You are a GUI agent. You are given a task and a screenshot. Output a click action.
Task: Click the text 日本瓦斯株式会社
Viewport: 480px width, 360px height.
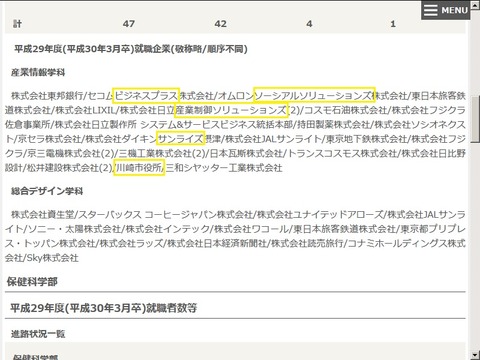pos(246,153)
